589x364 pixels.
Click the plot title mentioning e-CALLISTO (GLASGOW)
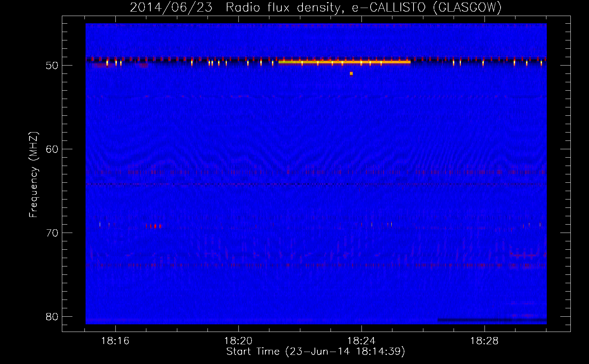pyautogui.click(x=316, y=7)
